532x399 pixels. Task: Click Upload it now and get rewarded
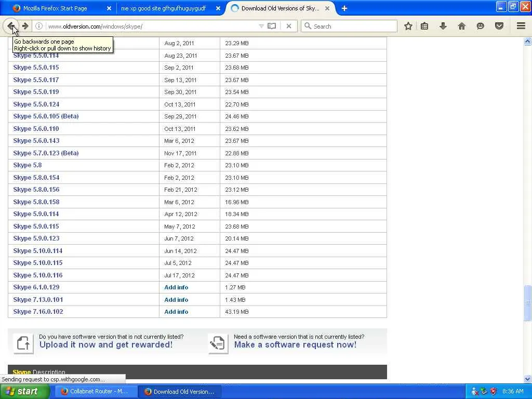tap(106, 345)
